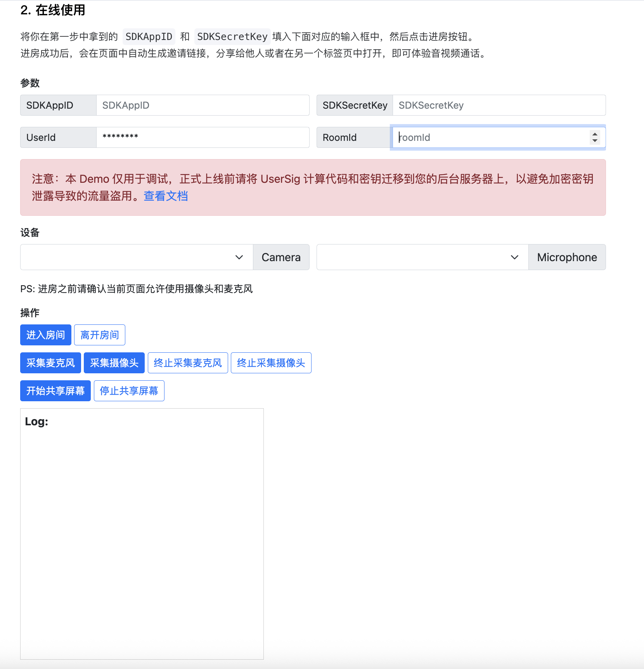End screen sharing with 停止共享屏幕

129,391
